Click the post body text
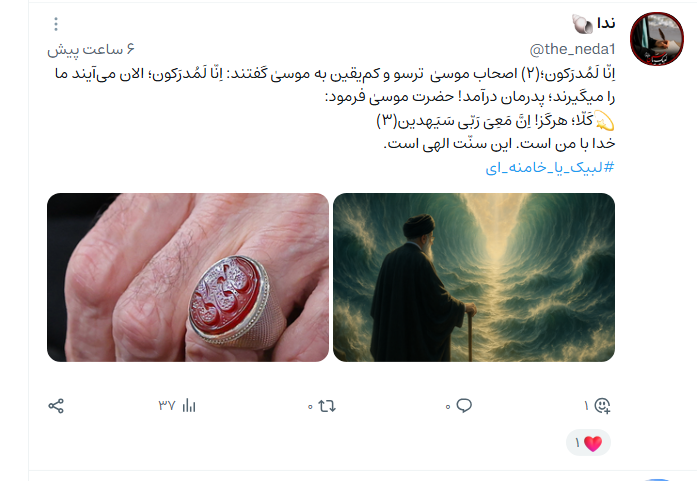This screenshot has height=481, width=697. pos(335,108)
